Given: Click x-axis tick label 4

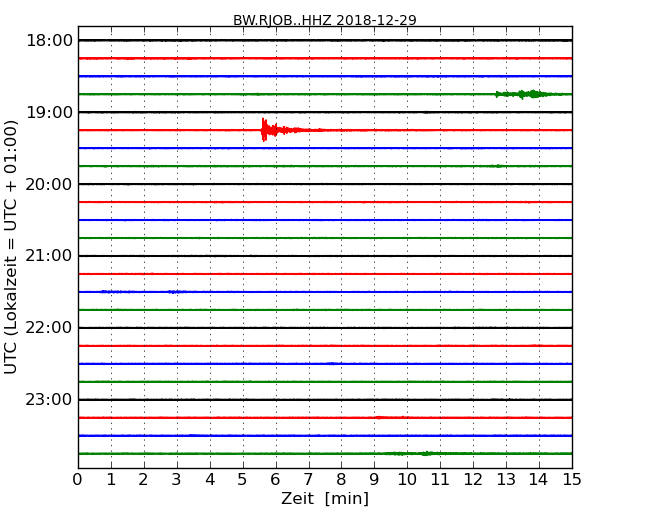Looking at the screenshot, I should click(210, 480).
